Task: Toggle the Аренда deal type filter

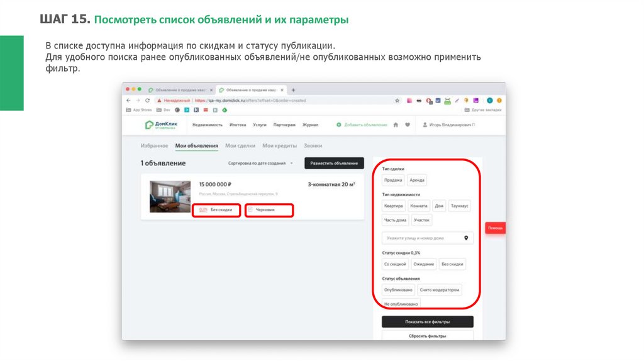Action: click(417, 181)
